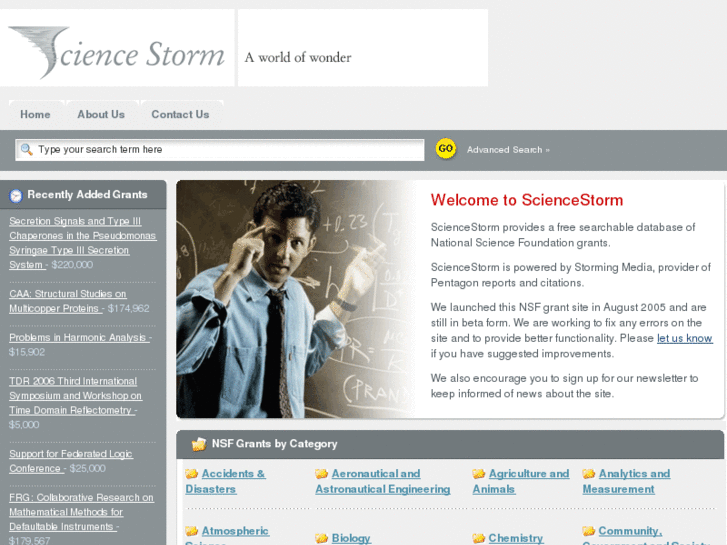The width and height of the screenshot is (727, 545).
Task: Click the NSF Grants by Category heading
Action: [x=274, y=444]
